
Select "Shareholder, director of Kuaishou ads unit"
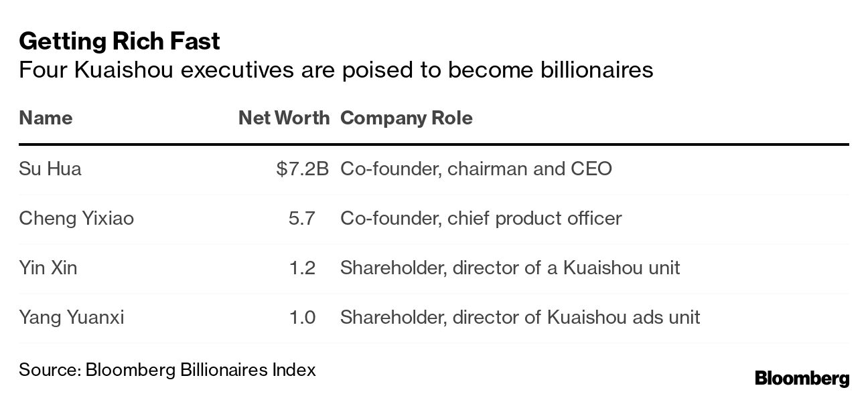tap(520, 317)
